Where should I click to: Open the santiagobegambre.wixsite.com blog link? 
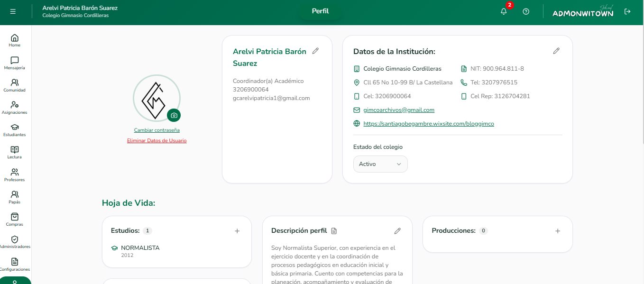coord(429,123)
